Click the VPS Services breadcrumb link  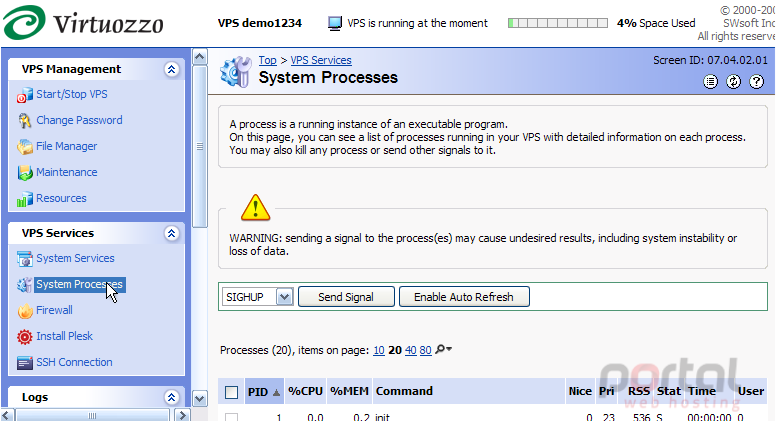(x=321, y=60)
